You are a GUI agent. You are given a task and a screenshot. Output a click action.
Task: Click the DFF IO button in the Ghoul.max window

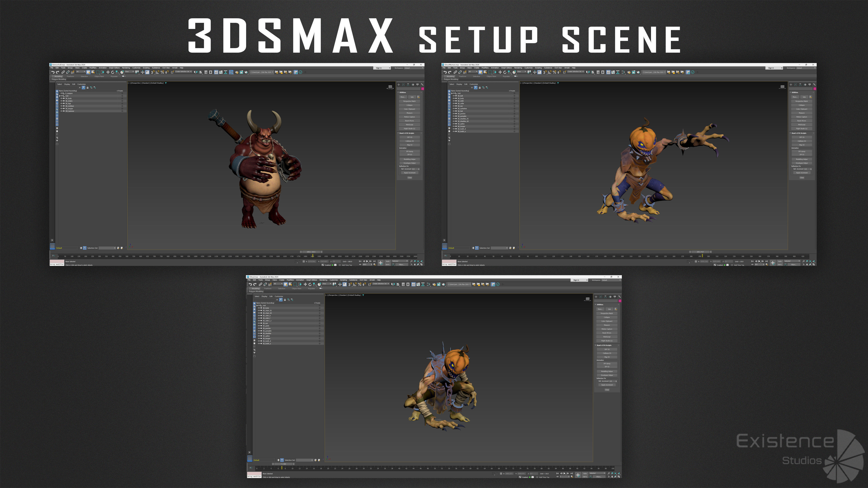pyautogui.click(x=607, y=349)
